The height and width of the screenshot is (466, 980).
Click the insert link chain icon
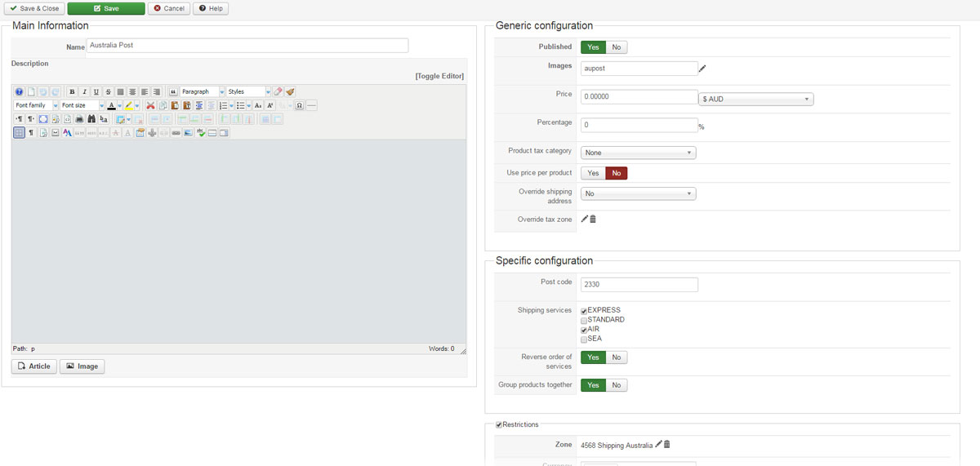[x=176, y=132]
